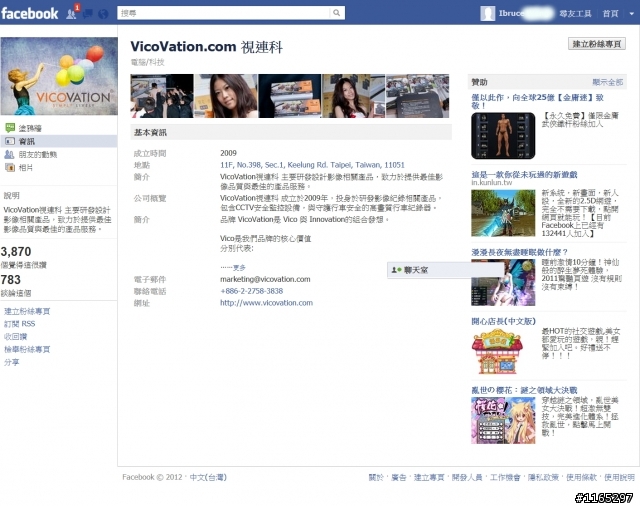Select 朋友的動態 tab in sidebar
Image resolution: width=640 pixels, height=506 pixels.
click(38, 154)
